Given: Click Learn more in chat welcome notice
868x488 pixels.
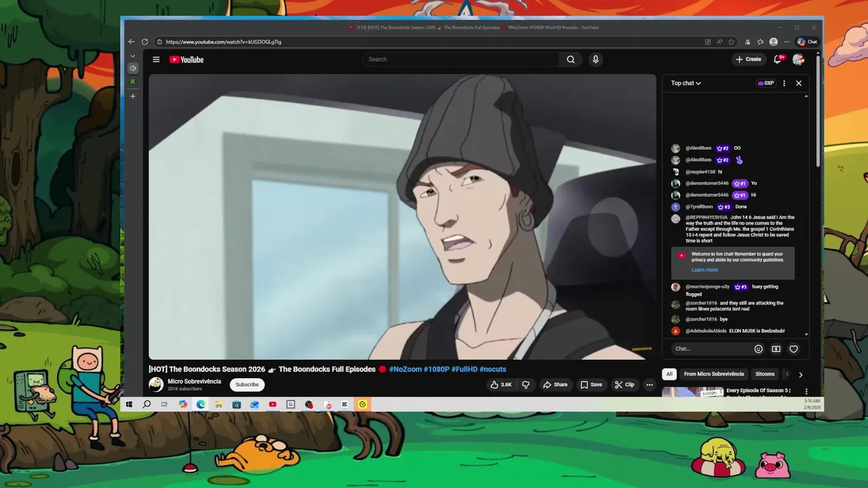Looking at the screenshot, I should [x=705, y=270].
